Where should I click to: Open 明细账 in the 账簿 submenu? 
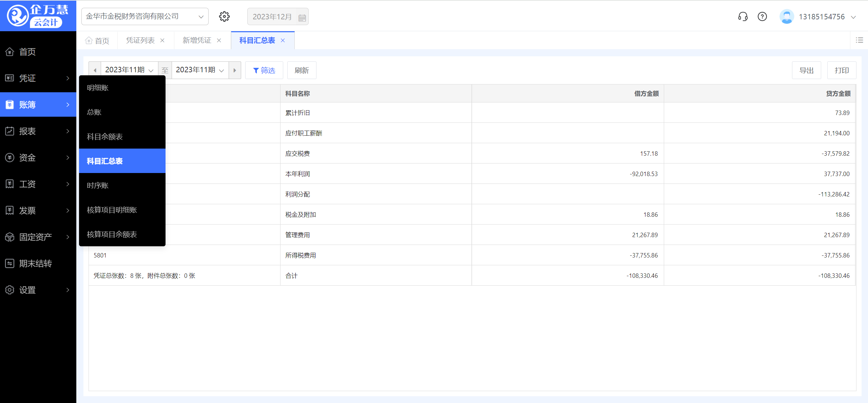point(98,88)
